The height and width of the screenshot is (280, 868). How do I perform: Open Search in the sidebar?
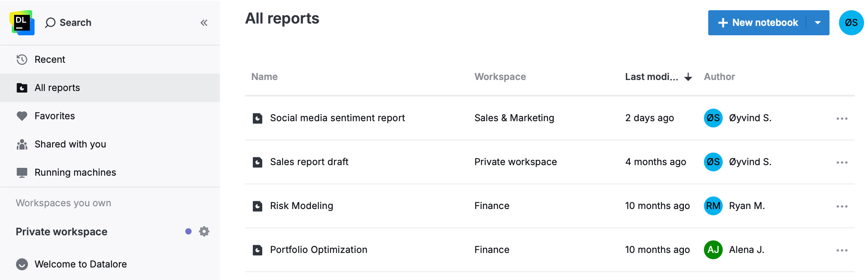point(68,23)
